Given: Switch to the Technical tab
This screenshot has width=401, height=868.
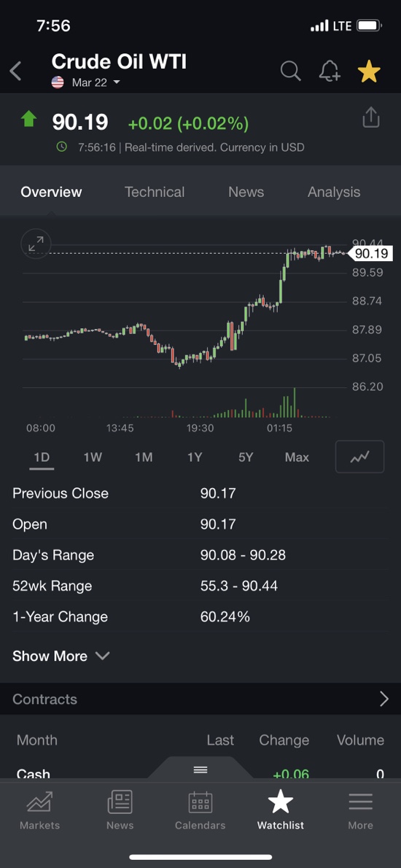Looking at the screenshot, I should pos(155,192).
